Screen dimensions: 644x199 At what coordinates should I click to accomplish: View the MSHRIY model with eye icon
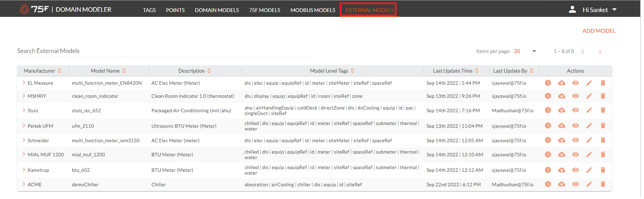click(x=576, y=96)
